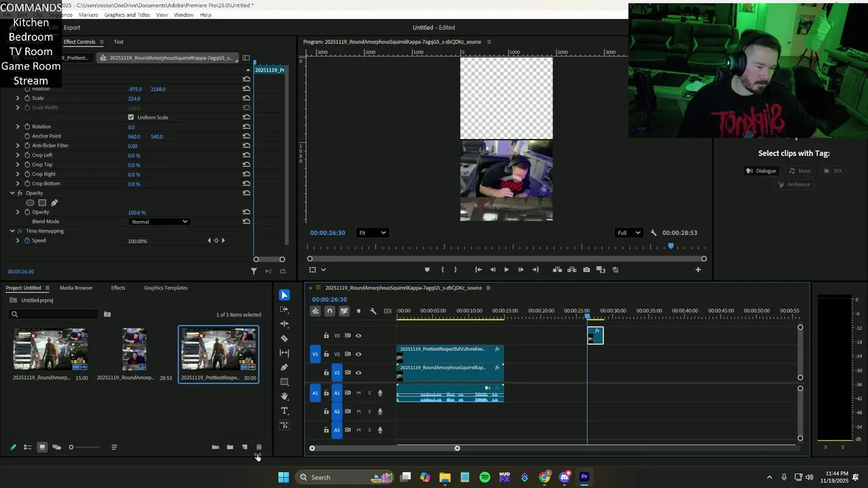
Task: Mute audio track A3
Action: (359, 430)
